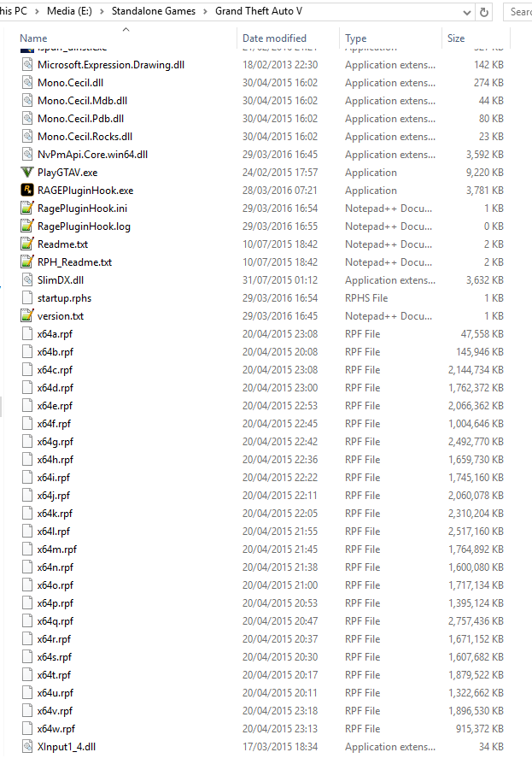Select the file x64b.rpf
The width and height of the screenshot is (532, 764).
coord(55,352)
